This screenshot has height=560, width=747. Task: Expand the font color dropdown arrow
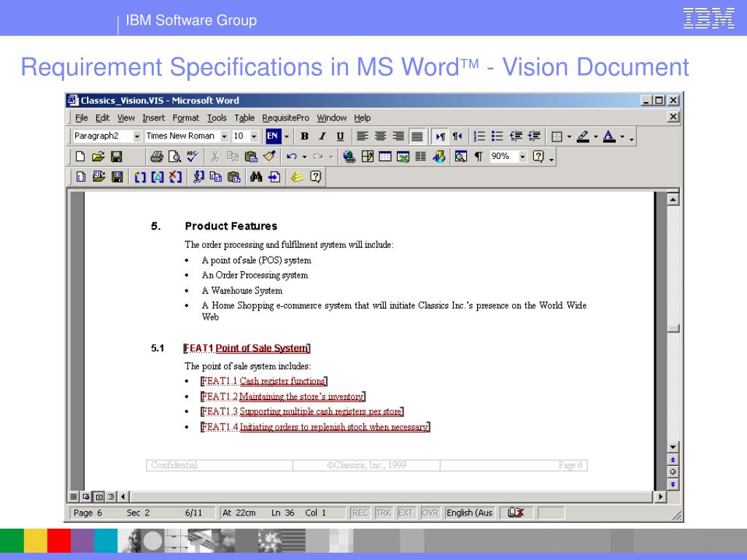click(622, 136)
